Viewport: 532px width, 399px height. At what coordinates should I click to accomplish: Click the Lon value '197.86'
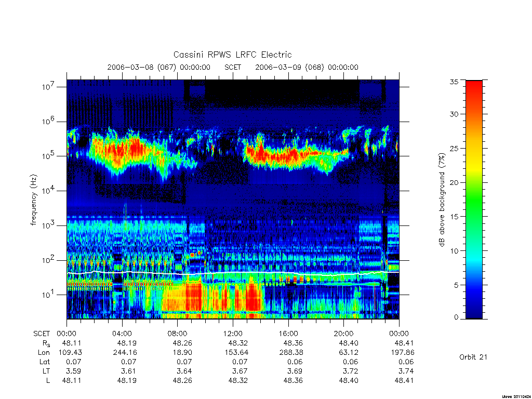[403, 353]
